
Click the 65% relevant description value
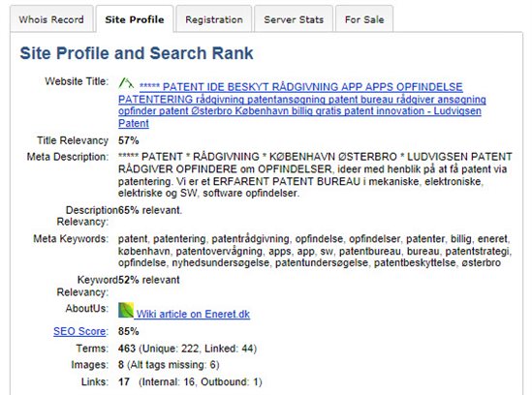coord(150,210)
